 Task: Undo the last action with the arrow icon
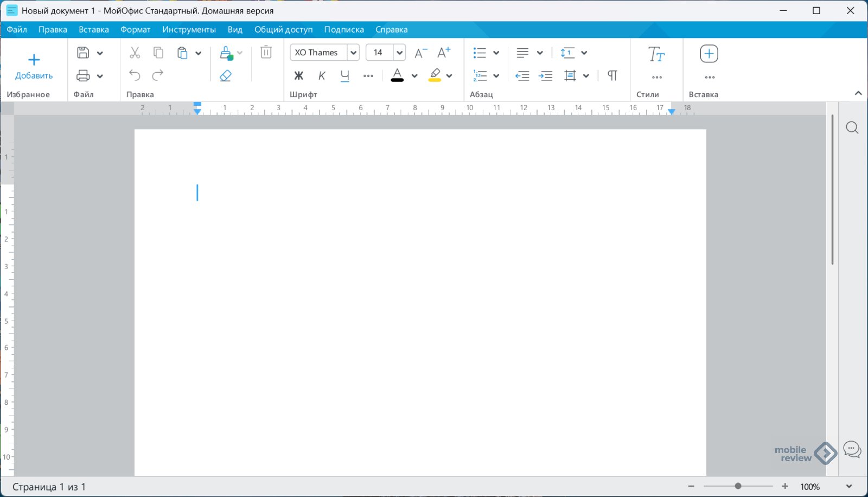[135, 75]
